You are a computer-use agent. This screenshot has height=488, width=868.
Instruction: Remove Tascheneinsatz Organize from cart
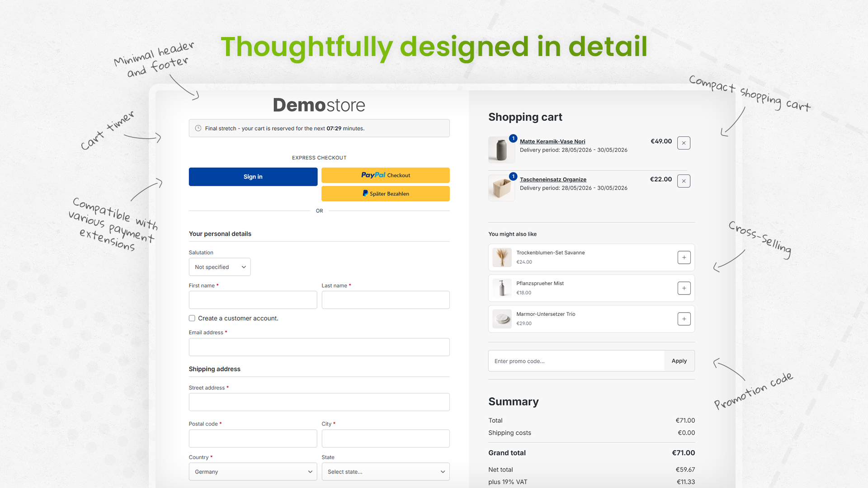[x=684, y=181]
